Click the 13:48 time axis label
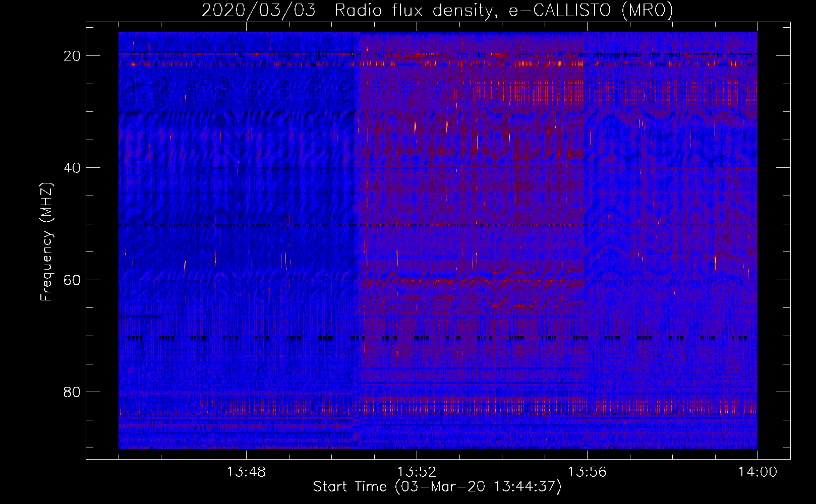Image resolution: width=816 pixels, height=504 pixels. pyautogui.click(x=246, y=472)
